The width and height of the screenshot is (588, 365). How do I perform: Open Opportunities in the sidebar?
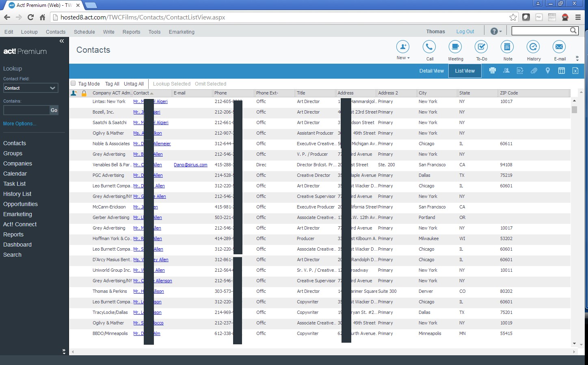point(20,204)
